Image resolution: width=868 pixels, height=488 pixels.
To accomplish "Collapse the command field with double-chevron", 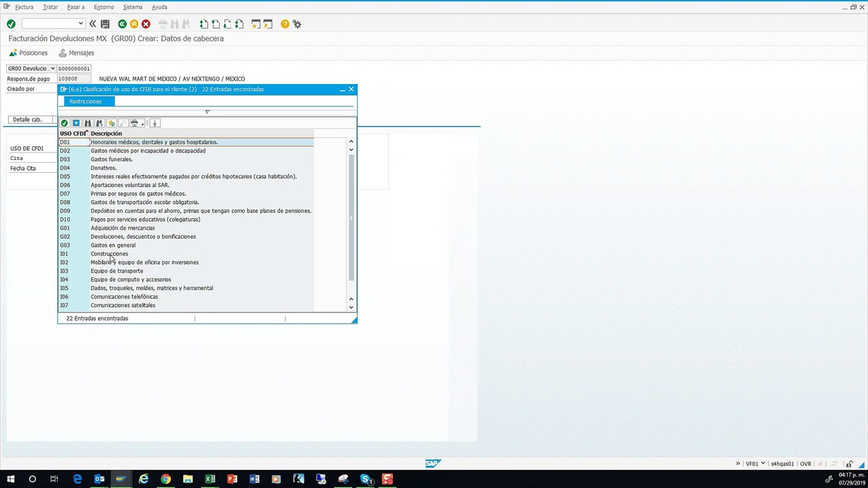I will click(x=93, y=24).
